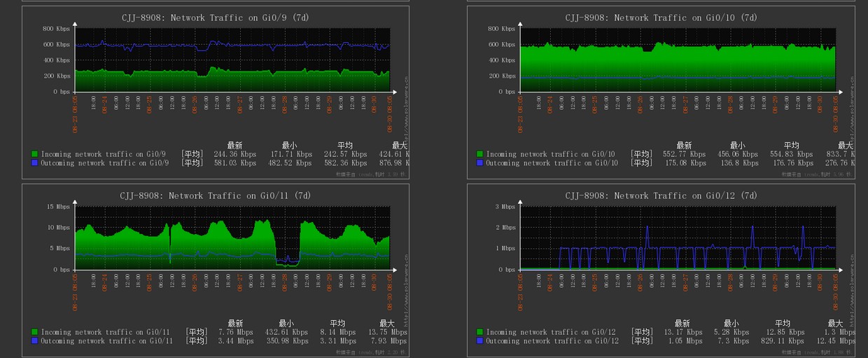Screen dimensions: 868x358
Task: Click the green Incoming swatch for Gi0/11
Action: (x=34, y=332)
